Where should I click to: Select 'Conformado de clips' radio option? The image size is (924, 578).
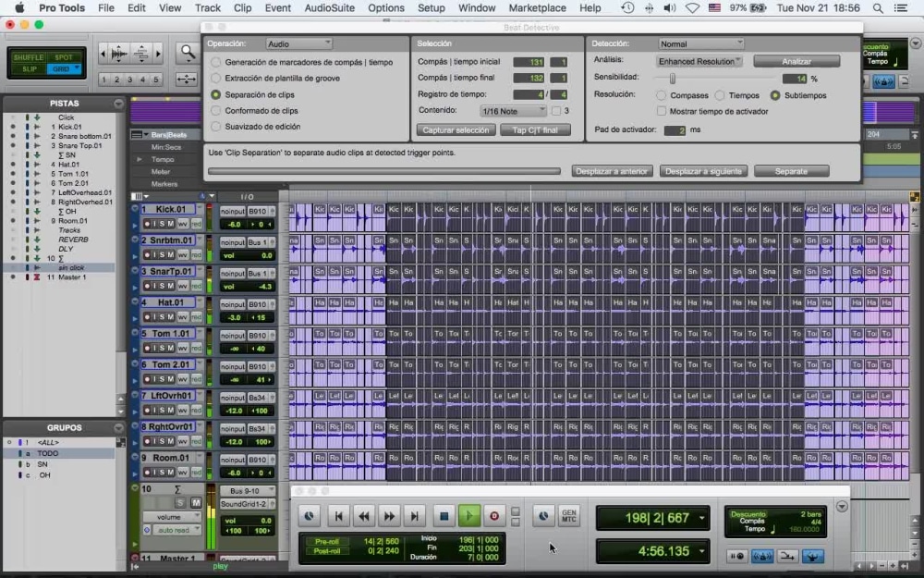pos(216,110)
